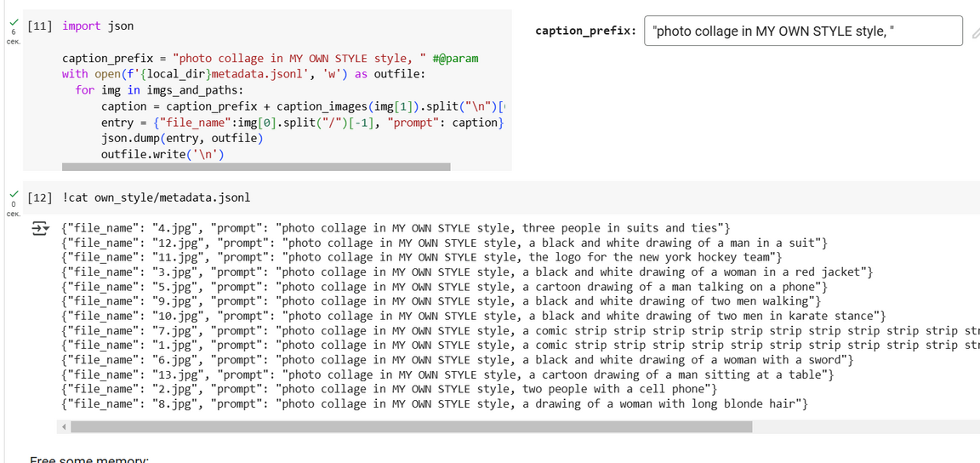Click the #@param comment in cell 11
Image resolution: width=980 pixels, height=463 pixels.
(455, 58)
